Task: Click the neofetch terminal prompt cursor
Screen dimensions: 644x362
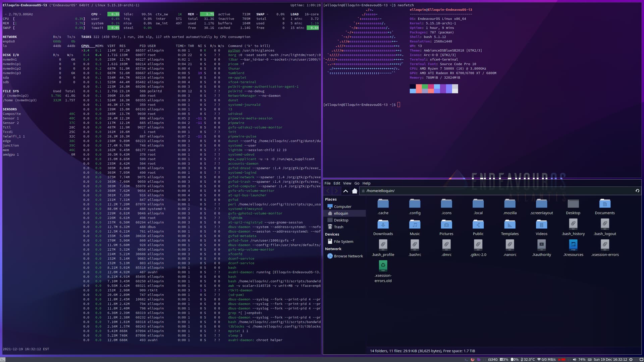Action: (398, 105)
